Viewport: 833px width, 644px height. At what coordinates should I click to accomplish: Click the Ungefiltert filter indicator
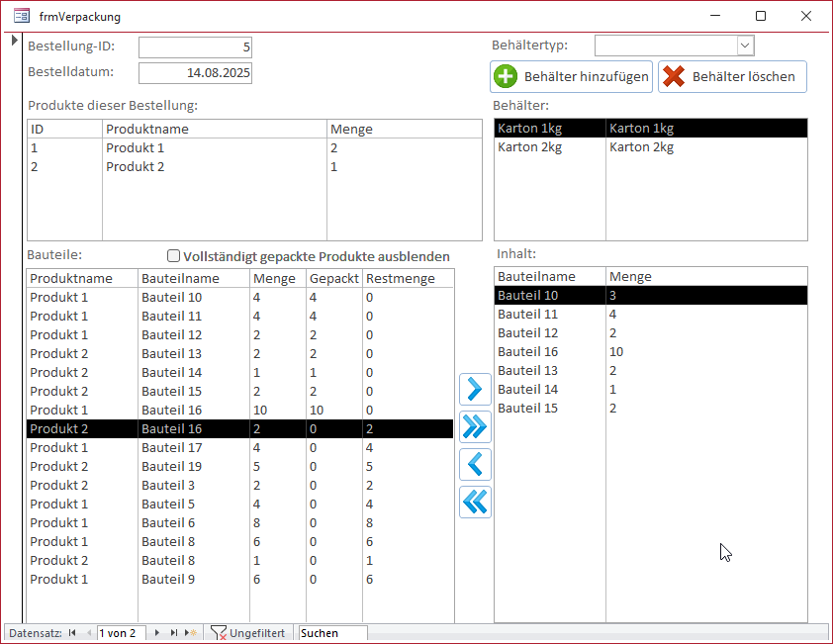(x=248, y=633)
